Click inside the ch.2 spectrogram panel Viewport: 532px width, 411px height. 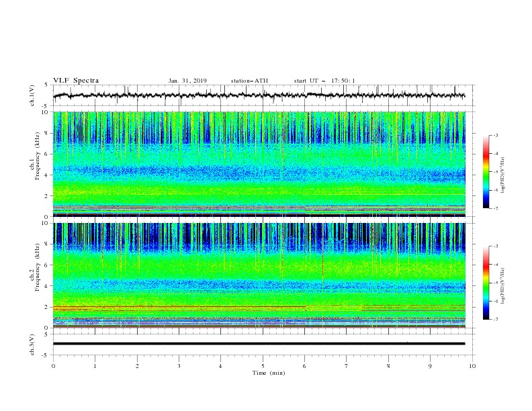[259, 275]
